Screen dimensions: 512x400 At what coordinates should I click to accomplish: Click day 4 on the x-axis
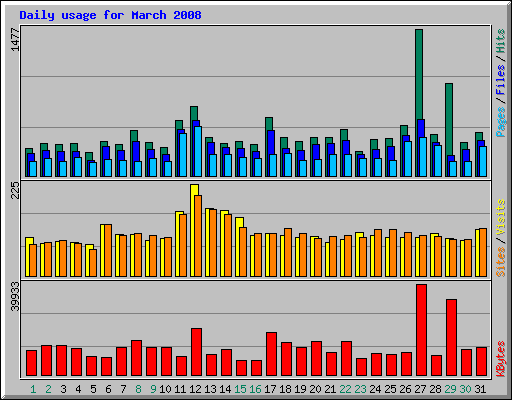pos(78,389)
